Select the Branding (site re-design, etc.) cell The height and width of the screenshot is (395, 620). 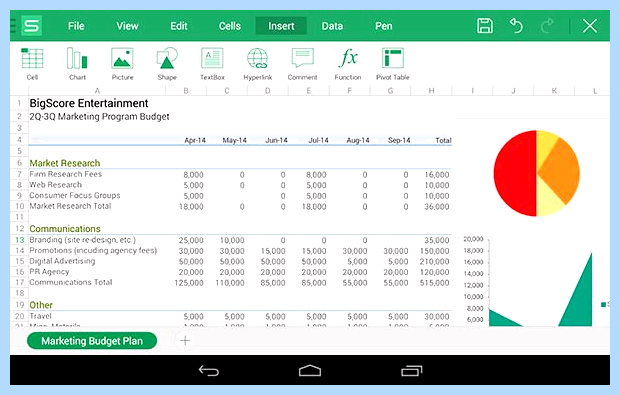tap(82, 240)
